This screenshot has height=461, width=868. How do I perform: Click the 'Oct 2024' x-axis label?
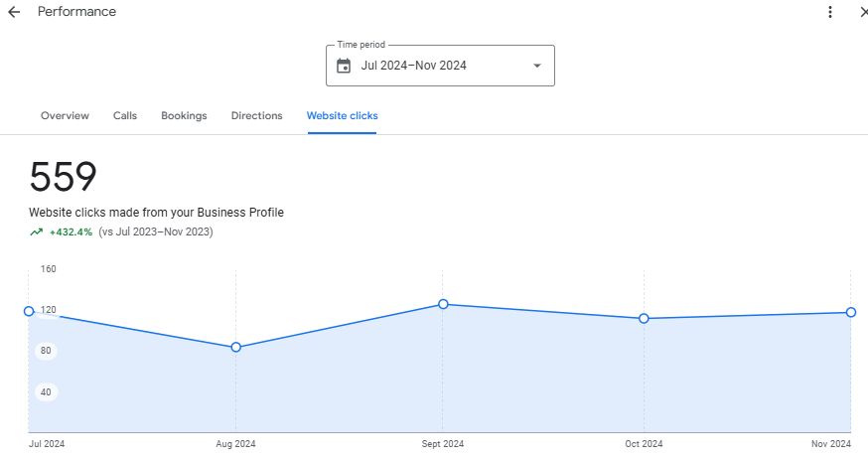[x=644, y=444]
